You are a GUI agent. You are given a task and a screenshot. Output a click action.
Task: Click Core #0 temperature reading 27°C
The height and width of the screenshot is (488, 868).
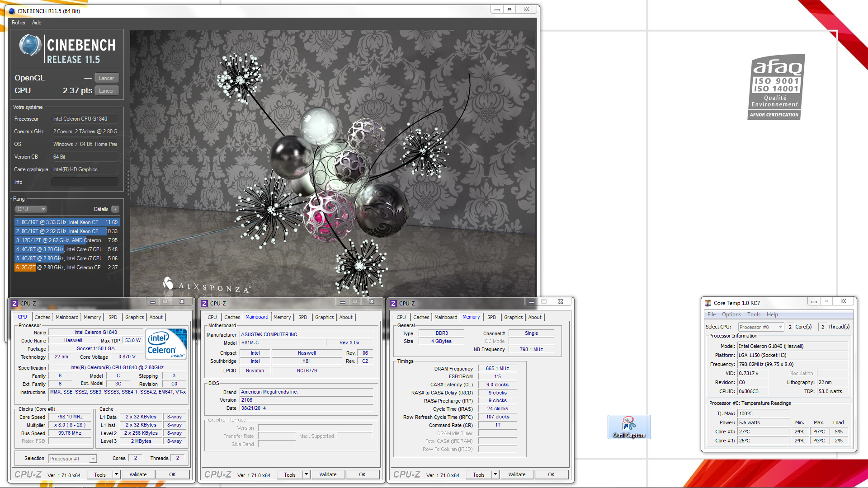pos(764,432)
